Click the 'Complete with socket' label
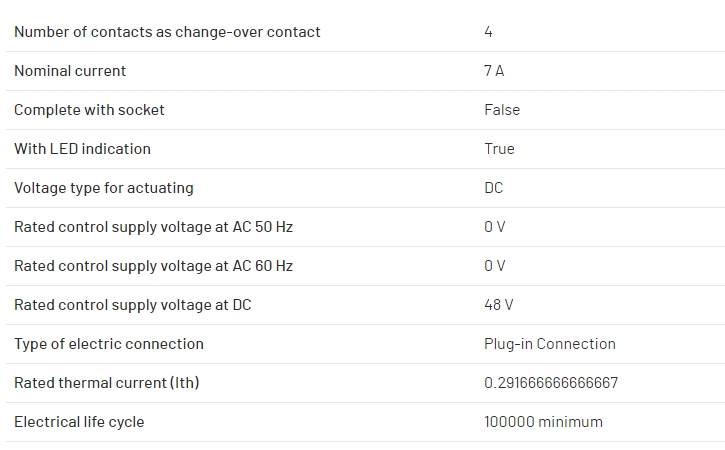This screenshot has width=725, height=450. (89, 110)
